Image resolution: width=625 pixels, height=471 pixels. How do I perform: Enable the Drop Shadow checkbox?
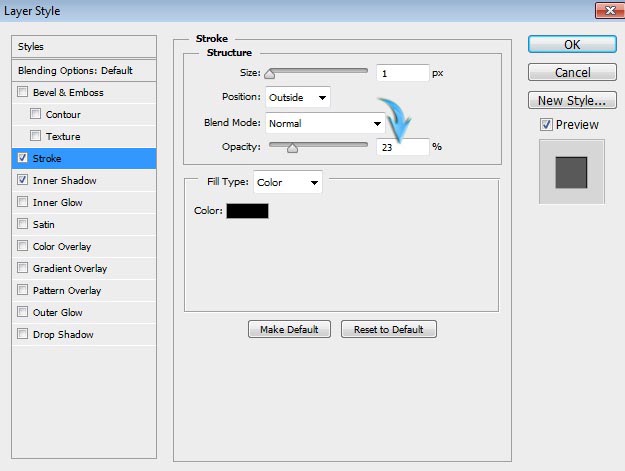point(23,334)
